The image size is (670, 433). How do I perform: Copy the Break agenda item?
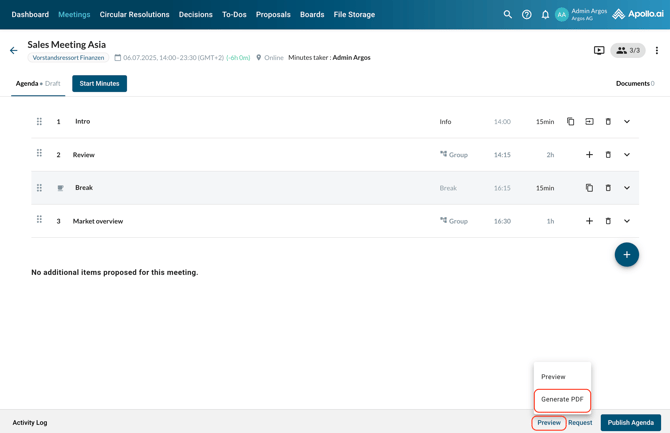pyautogui.click(x=589, y=188)
